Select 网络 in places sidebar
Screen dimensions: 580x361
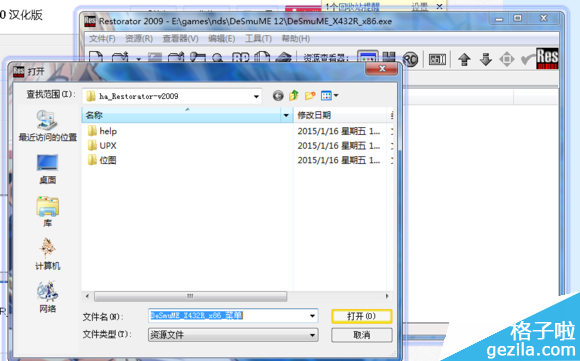(x=48, y=297)
